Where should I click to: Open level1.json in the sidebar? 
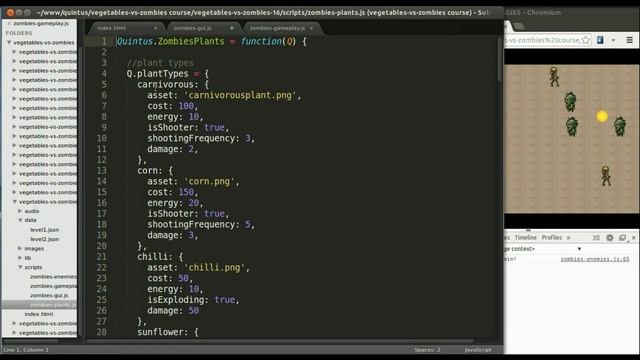click(44, 230)
